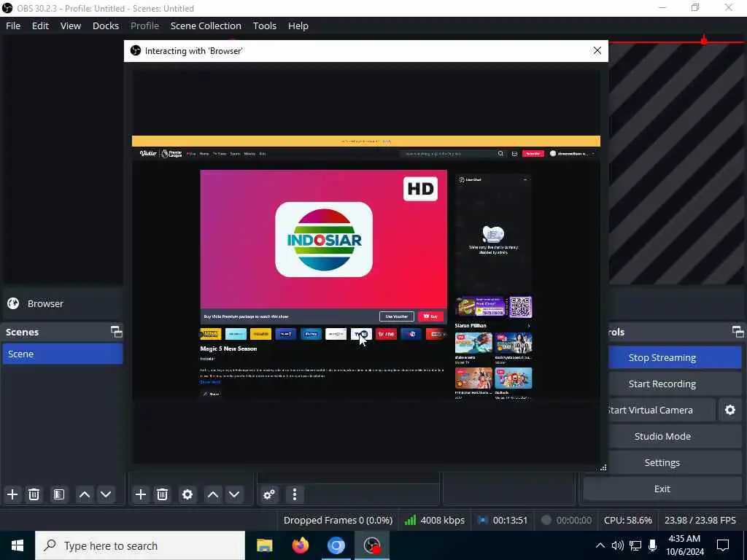Open virtual camera settings gear icon
747x560 pixels.
point(729,410)
